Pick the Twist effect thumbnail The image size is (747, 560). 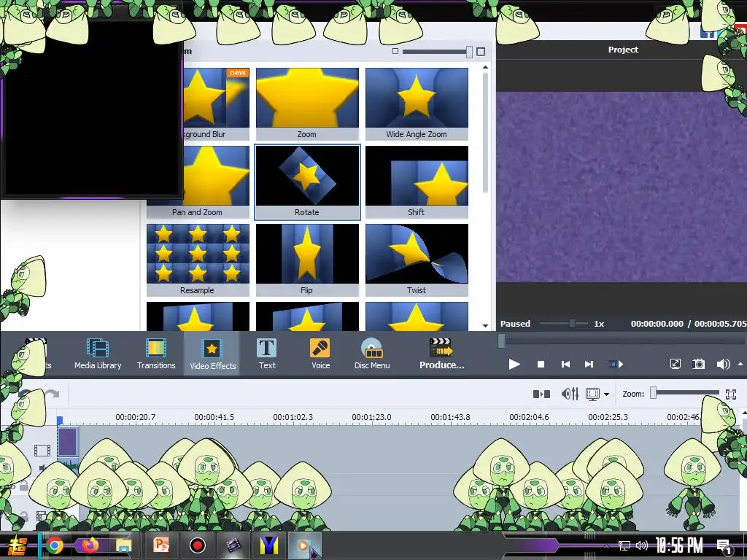(417, 260)
